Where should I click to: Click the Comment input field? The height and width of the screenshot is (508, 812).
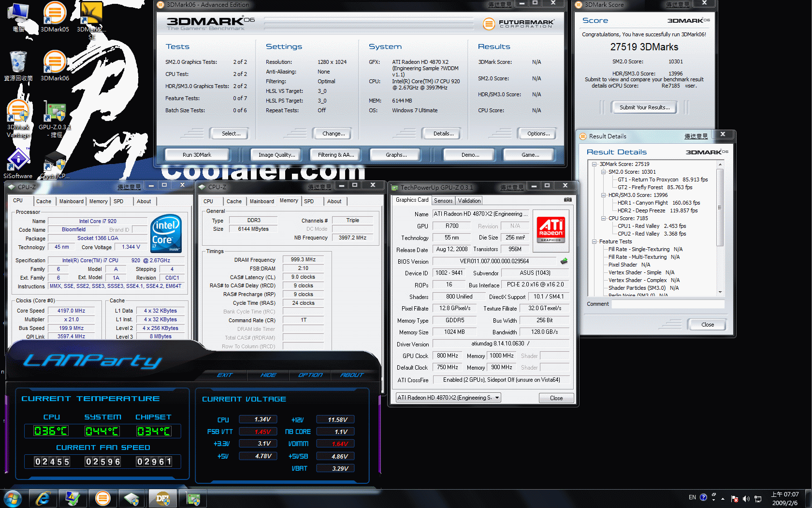click(x=668, y=304)
